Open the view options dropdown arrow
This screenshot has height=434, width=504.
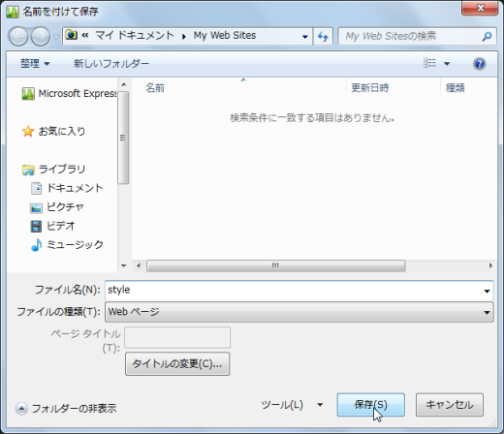point(447,64)
